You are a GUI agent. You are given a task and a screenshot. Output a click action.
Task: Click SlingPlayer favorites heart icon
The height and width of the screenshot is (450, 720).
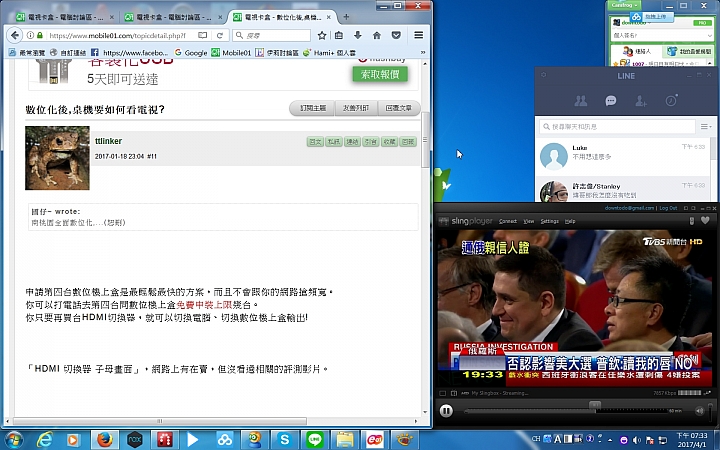click(x=705, y=221)
